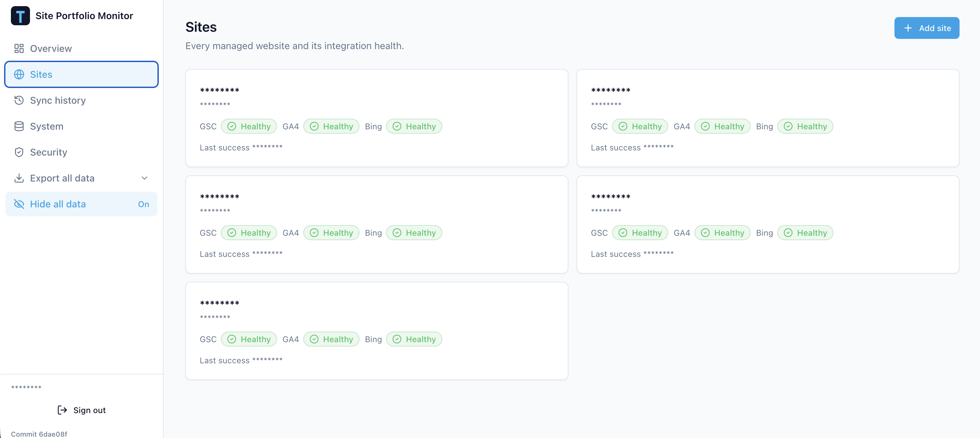Click the Export all data download icon
The height and width of the screenshot is (438, 980).
pos(19,178)
